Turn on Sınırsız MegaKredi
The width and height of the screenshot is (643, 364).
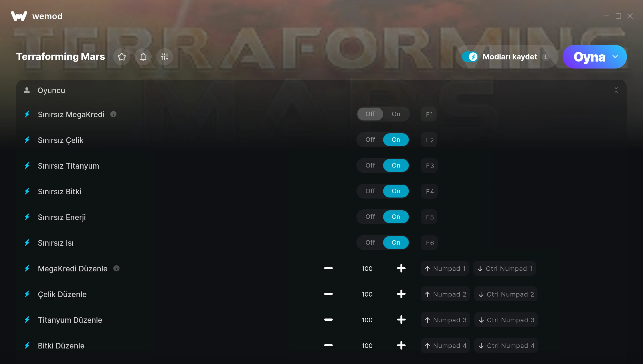click(x=396, y=114)
